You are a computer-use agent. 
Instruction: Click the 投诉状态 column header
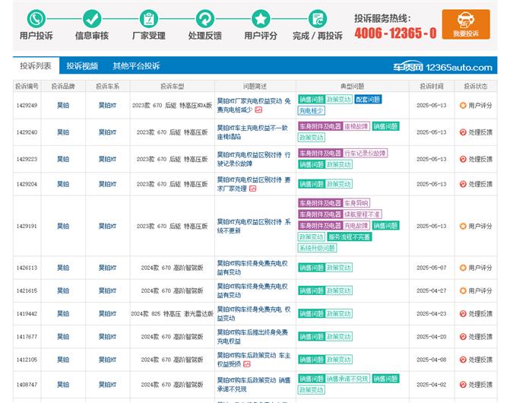coord(476,86)
